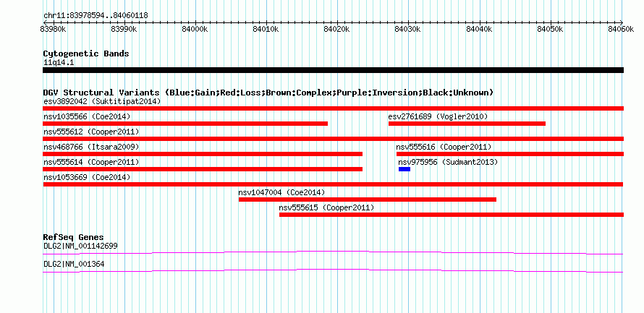Click the esv3892042 (Suktitipat2014) variant label
The width and height of the screenshot is (644, 313).
coord(102,101)
